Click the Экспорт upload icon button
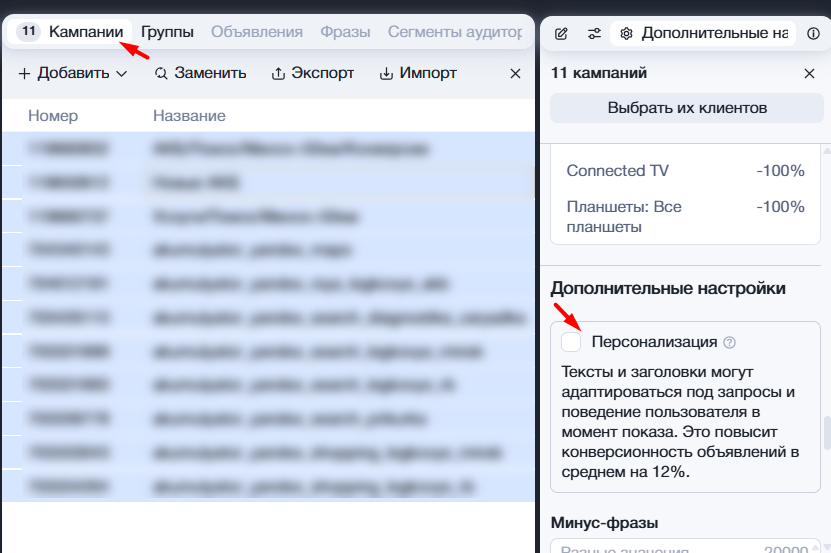 tap(313, 73)
